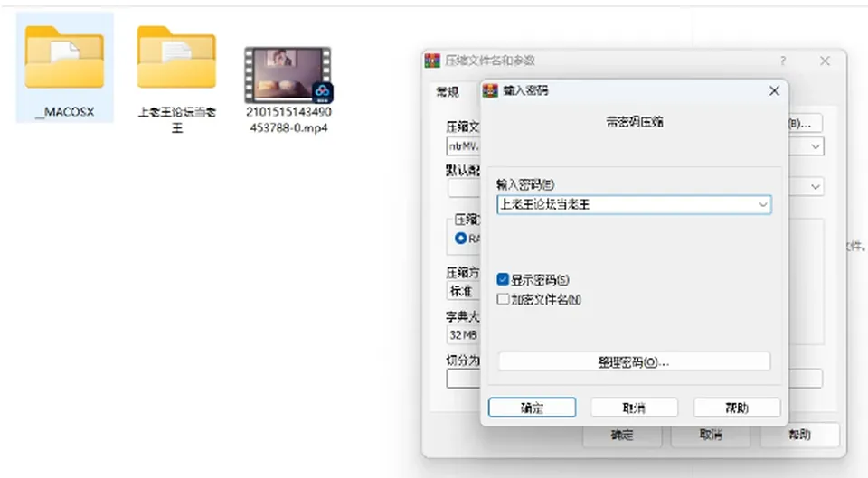This screenshot has height=478, width=868.
Task: Click the WinRAR icon in archive parameters window
Action: point(432,61)
